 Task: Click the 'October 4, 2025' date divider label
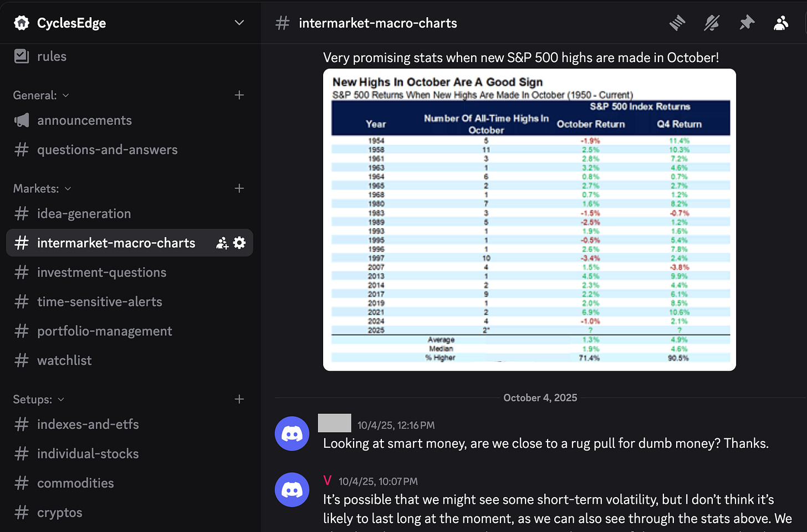click(540, 398)
